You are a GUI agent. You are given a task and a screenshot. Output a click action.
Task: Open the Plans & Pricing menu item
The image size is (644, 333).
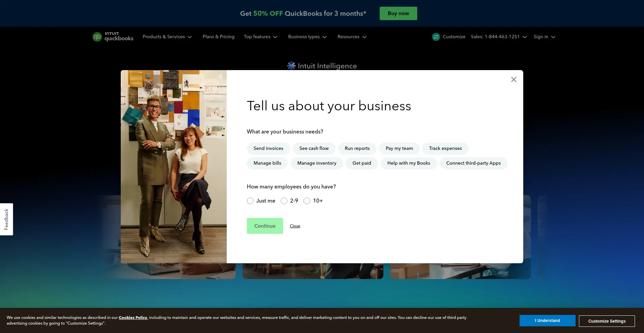218,37
